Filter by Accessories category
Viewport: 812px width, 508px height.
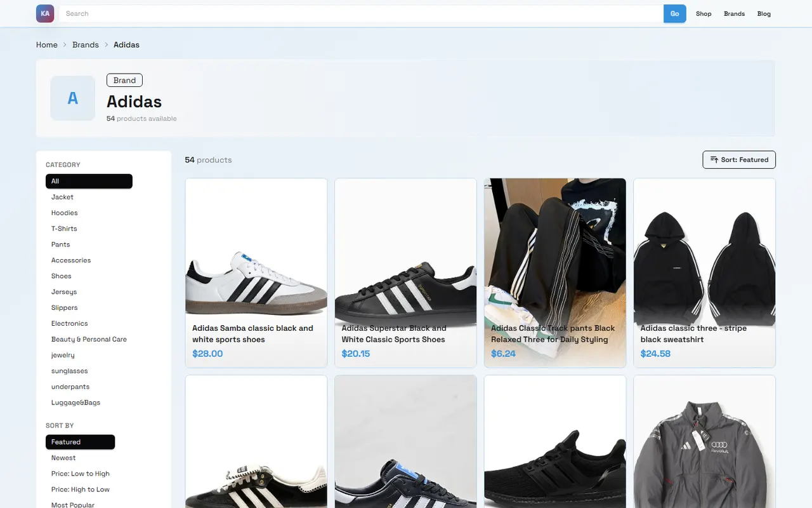[71, 260]
